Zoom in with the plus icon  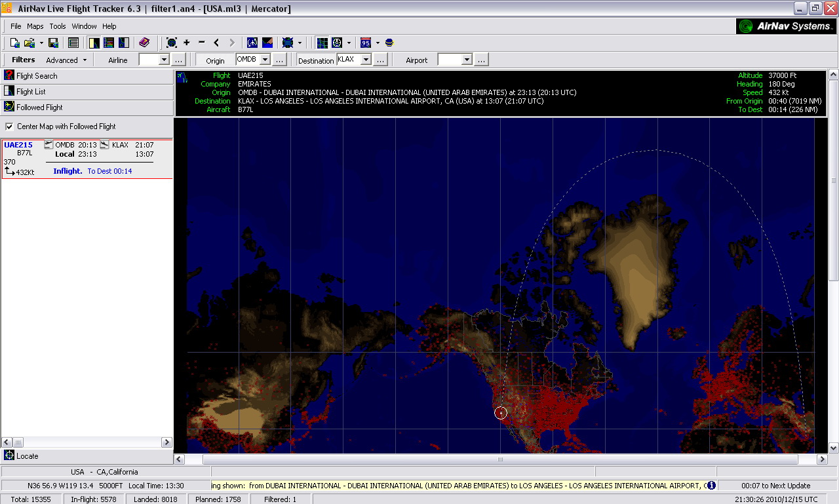(x=187, y=43)
